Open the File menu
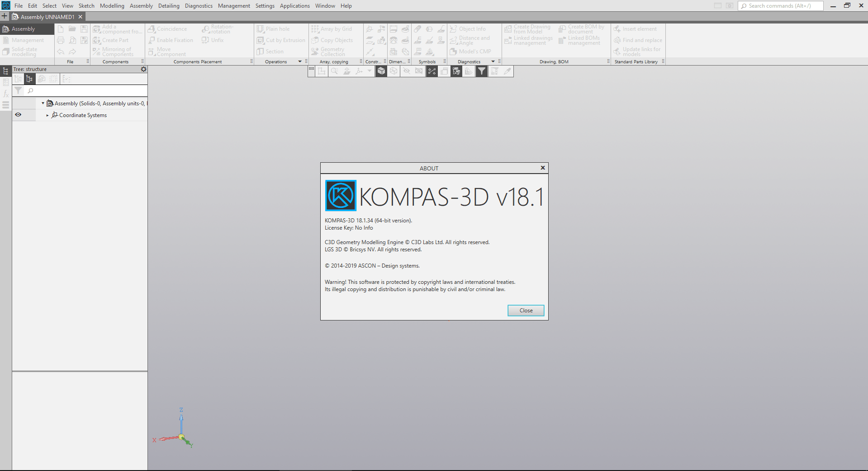 click(x=19, y=6)
